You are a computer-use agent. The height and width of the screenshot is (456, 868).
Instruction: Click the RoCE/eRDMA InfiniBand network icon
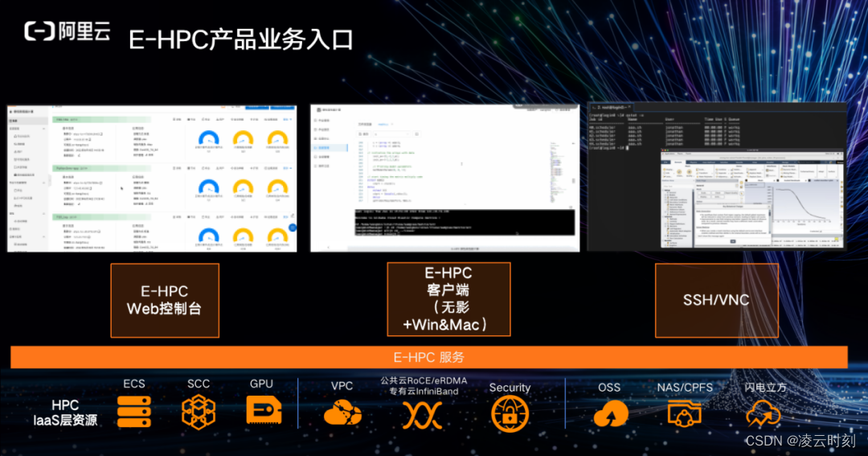coord(423,415)
